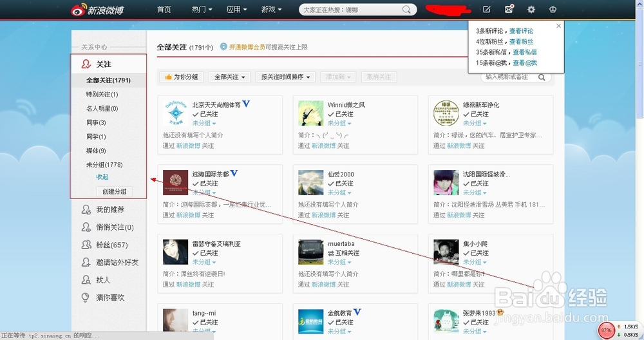Open 未分组 dropdown for 雷瑟守备艾瑞利亚
Image resolution: width=644 pixels, height=340 pixels.
tap(204, 262)
